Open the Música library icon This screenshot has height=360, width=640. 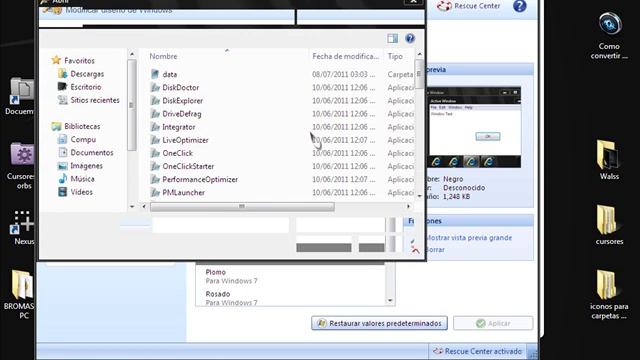[x=62, y=179]
